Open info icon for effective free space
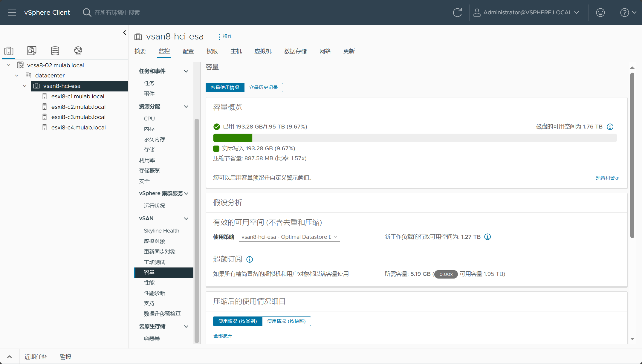The image size is (642, 364). coord(487,237)
